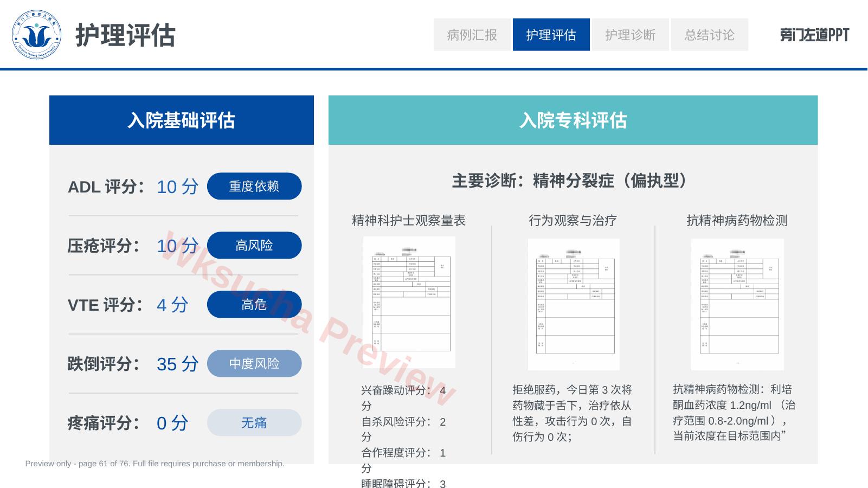Click the hospital logo emblem
Viewport: 868px width, 488px height.
tap(36, 35)
